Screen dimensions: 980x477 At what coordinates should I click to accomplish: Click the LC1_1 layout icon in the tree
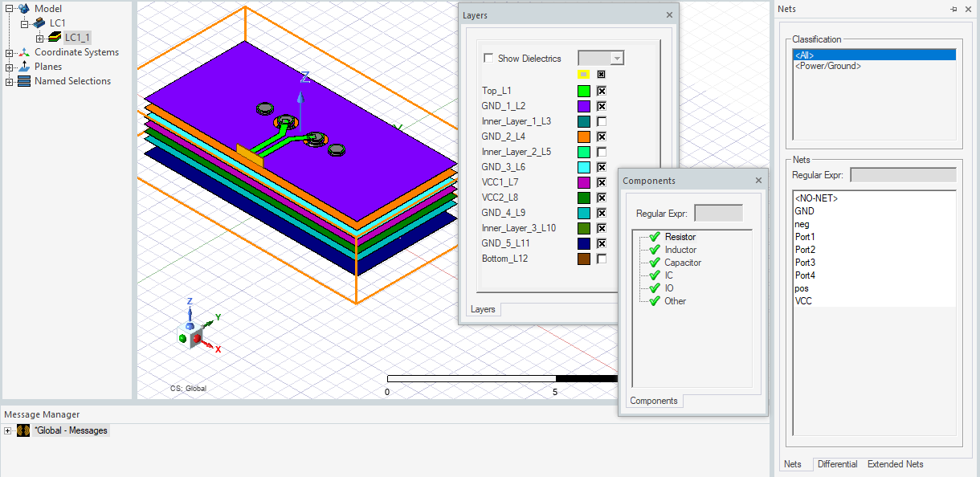[x=55, y=38]
